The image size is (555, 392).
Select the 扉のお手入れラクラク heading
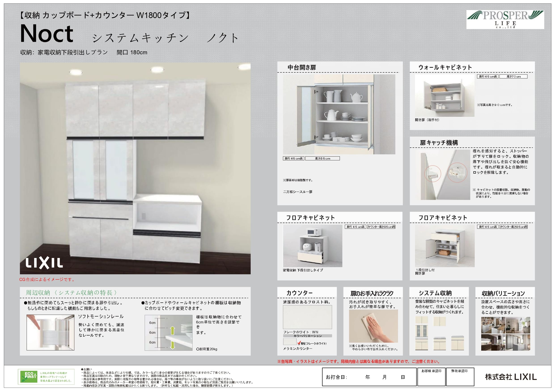pos(372,293)
